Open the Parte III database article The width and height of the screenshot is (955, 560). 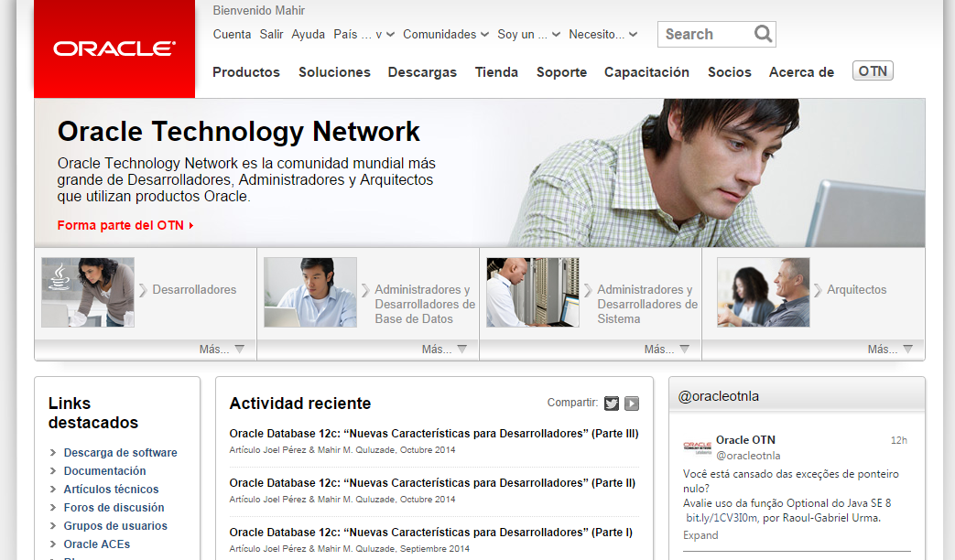point(434,434)
